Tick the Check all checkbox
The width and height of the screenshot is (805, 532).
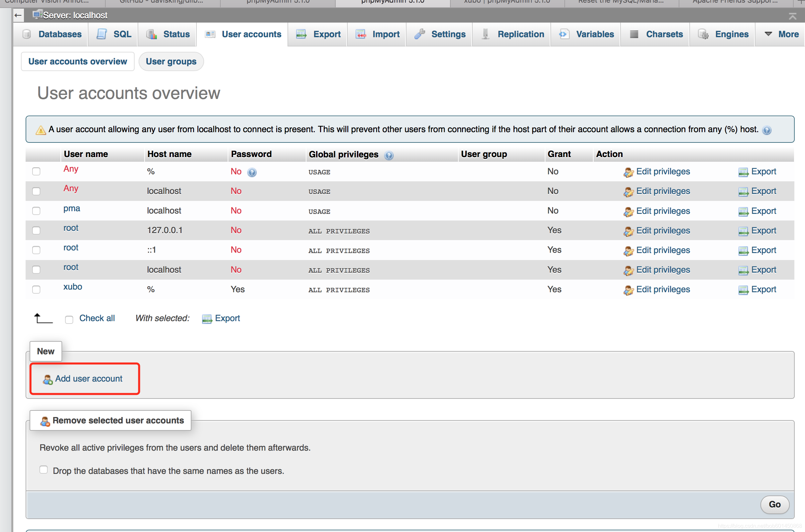(69, 319)
